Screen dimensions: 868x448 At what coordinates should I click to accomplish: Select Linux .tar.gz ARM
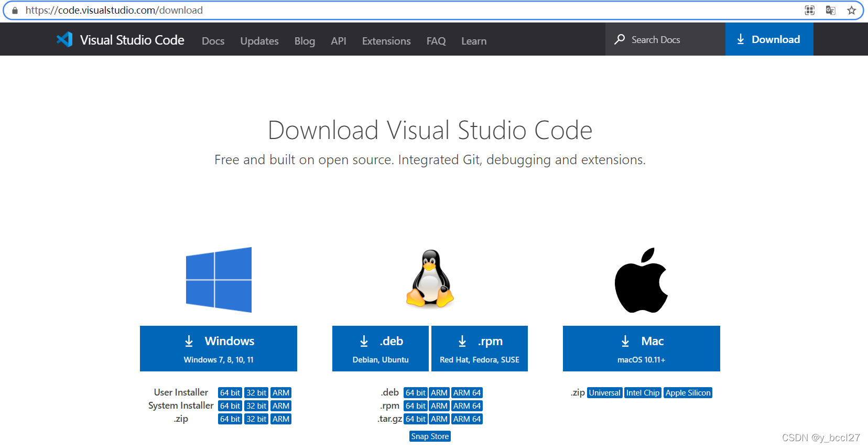[x=439, y=419]
